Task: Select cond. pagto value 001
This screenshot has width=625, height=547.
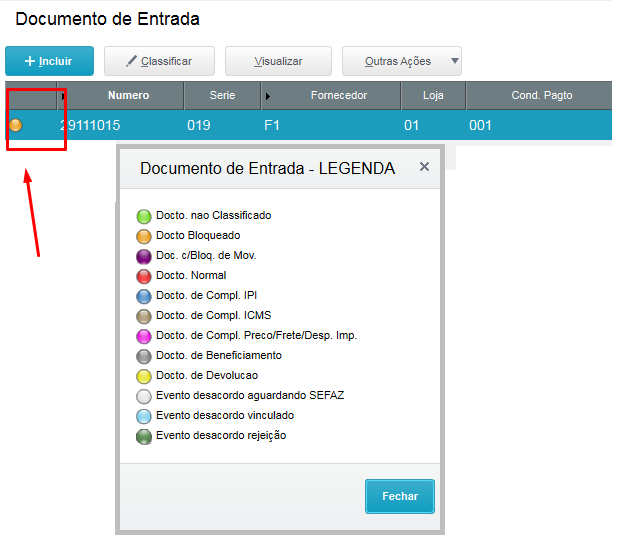Action: [x=480, y=125]
